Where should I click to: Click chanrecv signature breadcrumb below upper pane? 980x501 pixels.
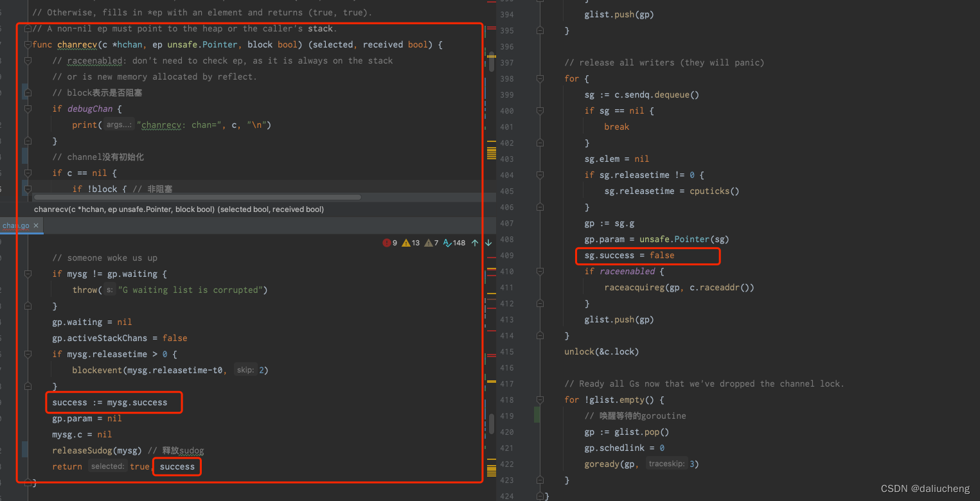[179, 209]
